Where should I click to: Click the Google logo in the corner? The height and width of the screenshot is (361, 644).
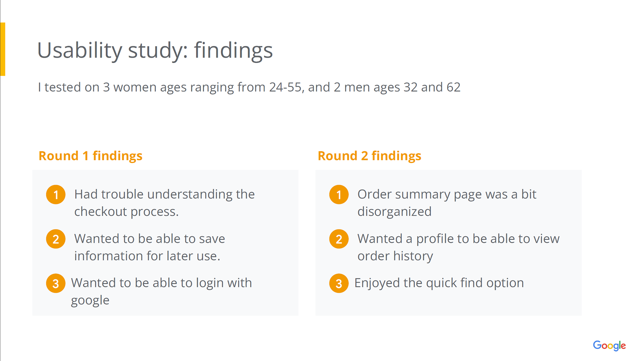pyautogui.click(x=609, y=346)
